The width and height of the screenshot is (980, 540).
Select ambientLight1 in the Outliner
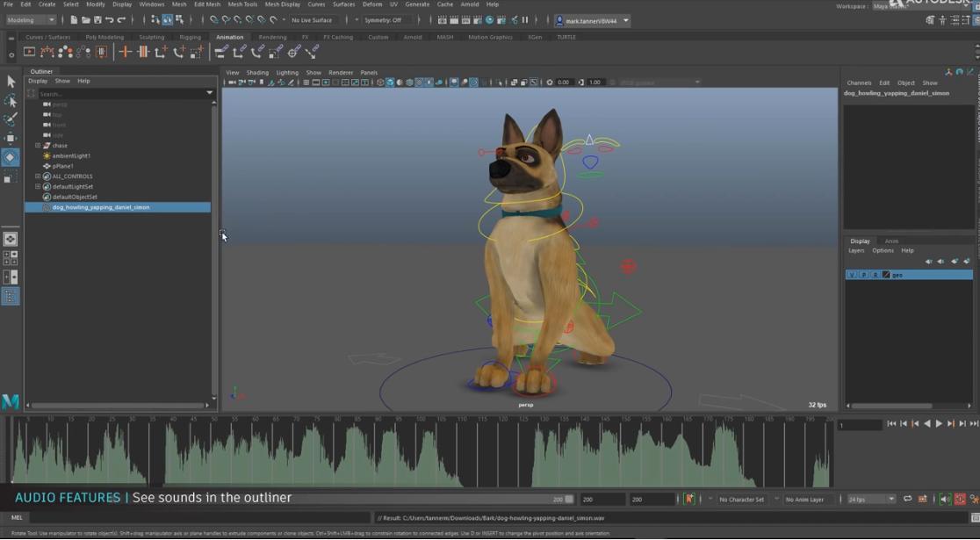click(x=71, y=156)
